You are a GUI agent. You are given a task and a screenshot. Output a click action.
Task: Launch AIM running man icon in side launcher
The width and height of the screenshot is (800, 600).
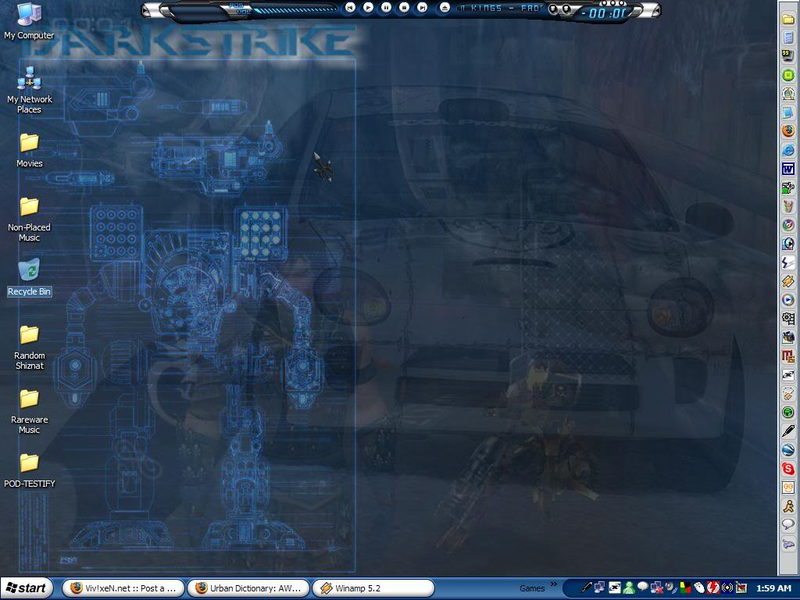(x=788, y=506)
